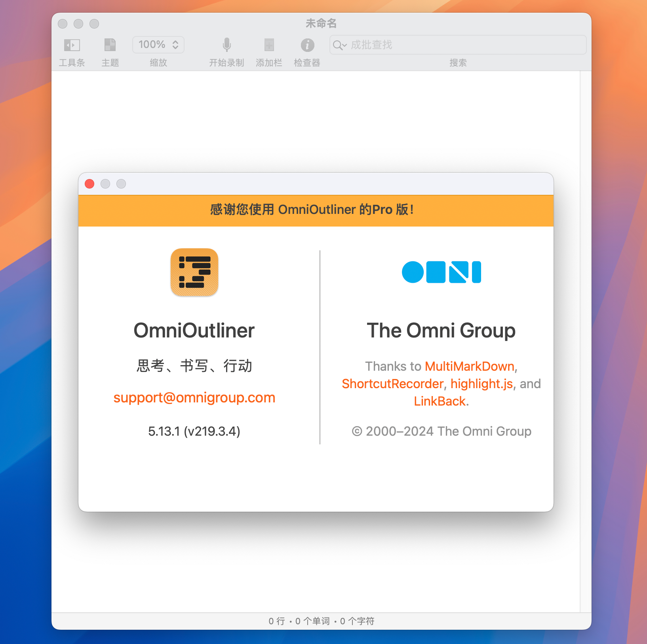This screenshot has width=647, height=644.
Task: Start recording with the microphone icon
Action: pos(226,45)
